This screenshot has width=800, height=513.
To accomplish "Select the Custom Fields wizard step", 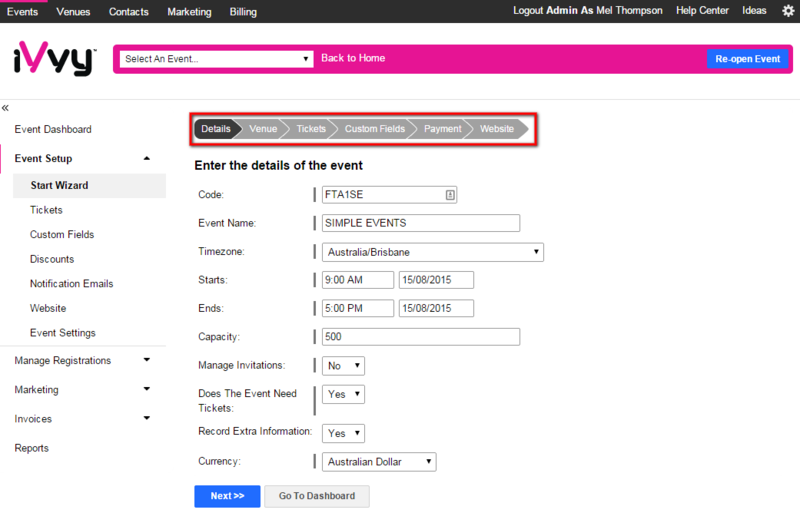I will 375,129.
